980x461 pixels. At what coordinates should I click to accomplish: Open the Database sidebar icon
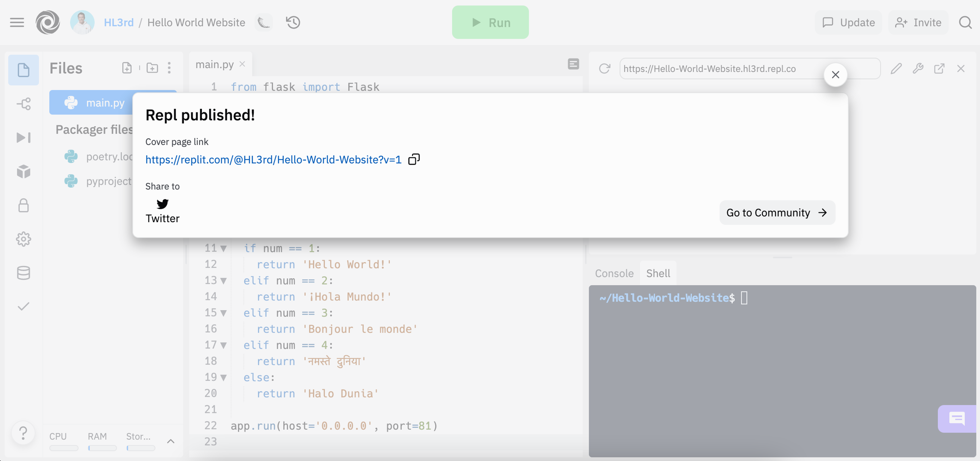(x=23, y=273)
